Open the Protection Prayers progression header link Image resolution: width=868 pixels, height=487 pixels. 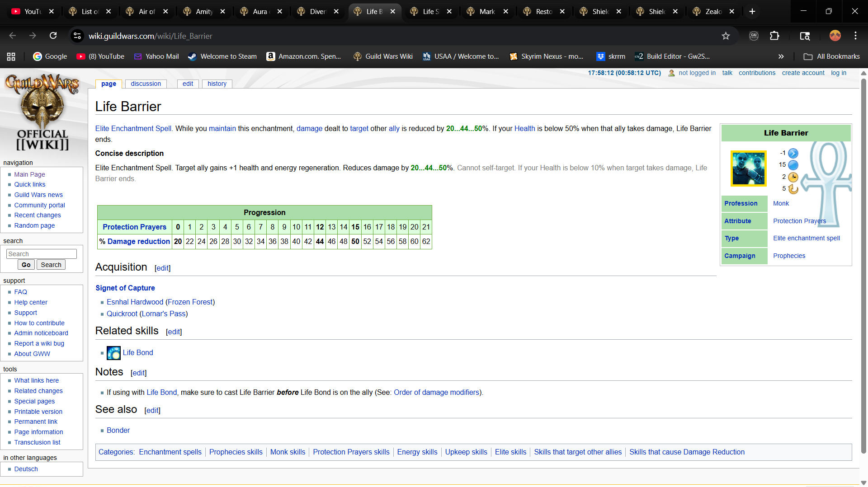click(x=134, y=227)
